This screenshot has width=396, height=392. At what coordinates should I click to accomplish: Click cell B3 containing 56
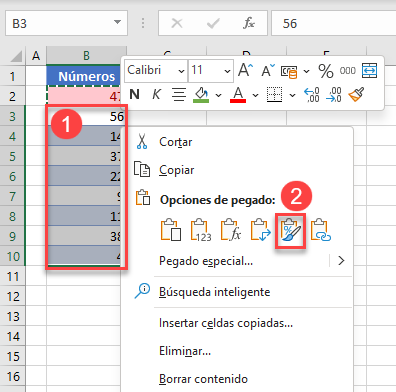point(86,116)
